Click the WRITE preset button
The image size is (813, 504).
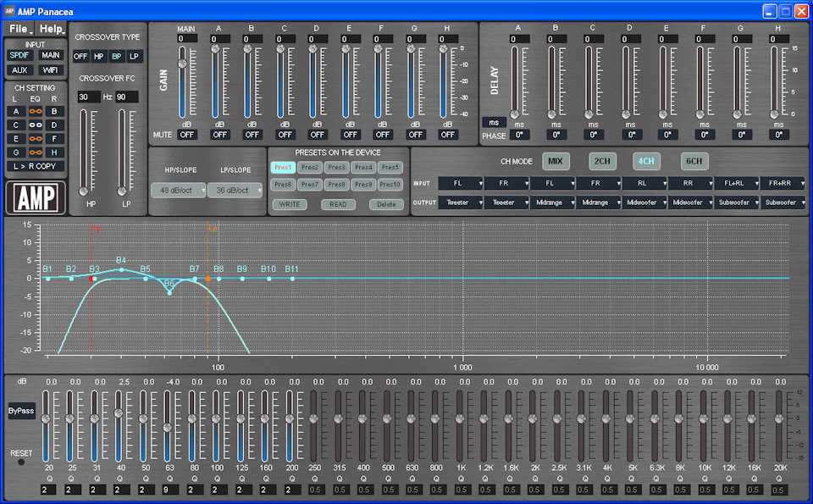tap(290, 204)
